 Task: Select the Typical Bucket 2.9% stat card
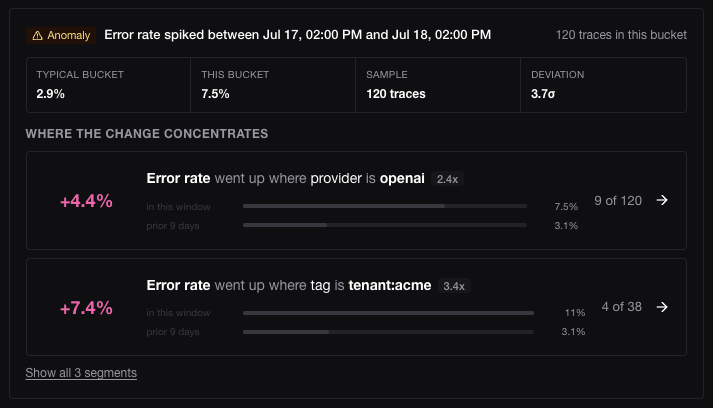108,85
